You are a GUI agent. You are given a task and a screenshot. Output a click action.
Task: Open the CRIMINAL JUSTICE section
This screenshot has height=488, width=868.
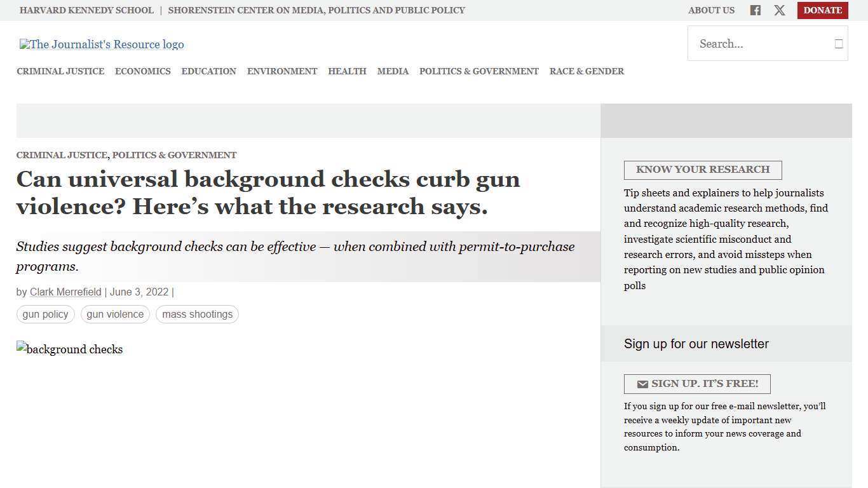coord(60,71)
